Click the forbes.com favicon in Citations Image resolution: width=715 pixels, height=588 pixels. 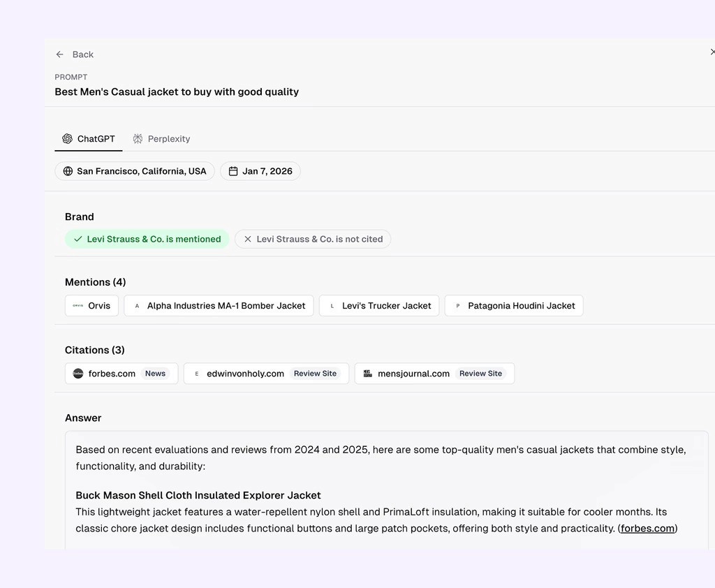pyautogui.click(x=78, y=373)
